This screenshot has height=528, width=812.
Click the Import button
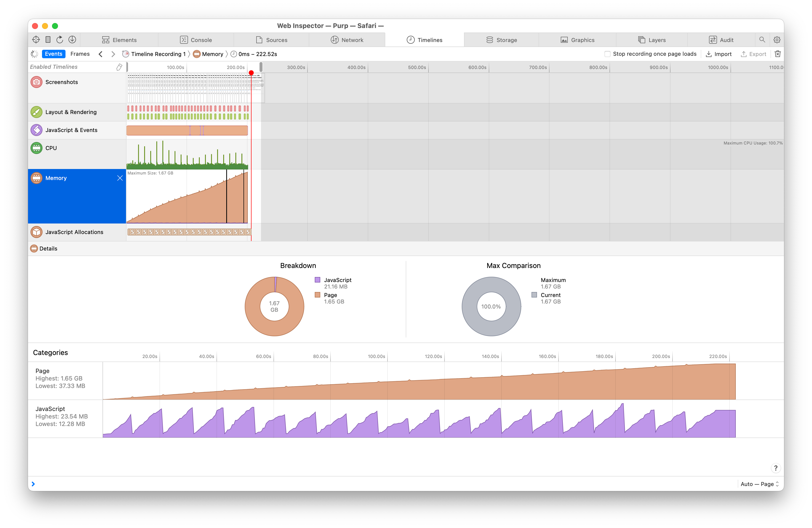(x=718, y=54)
